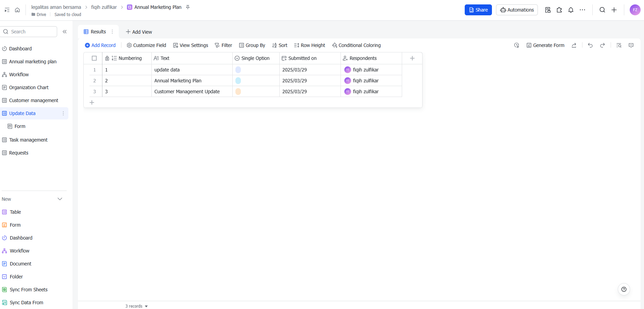
Task: Collapse the New section chevron
Action: (x=60, y=199)
